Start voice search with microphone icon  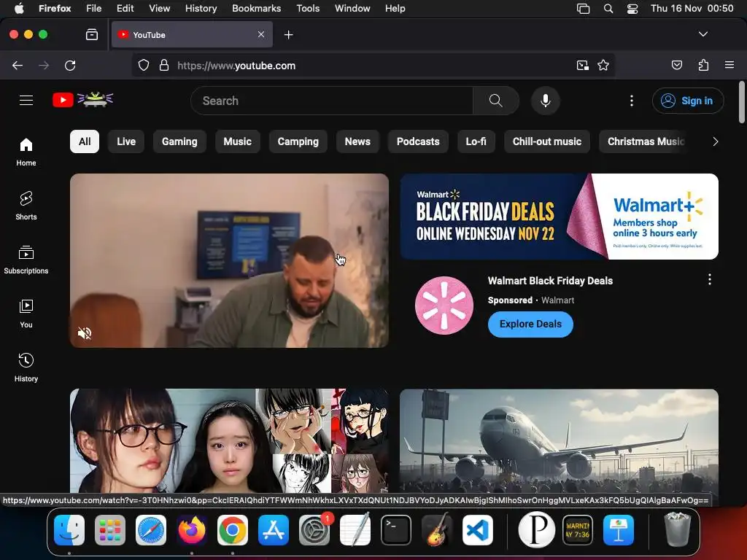(x=546, y=101)
